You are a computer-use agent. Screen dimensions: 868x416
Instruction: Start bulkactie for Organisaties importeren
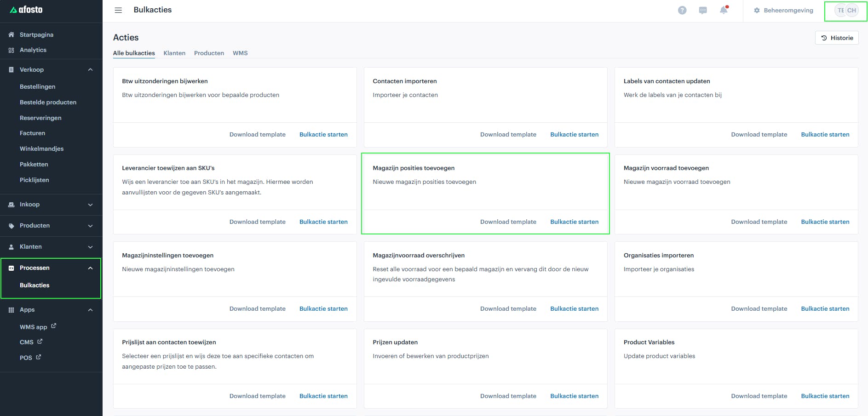(x=825, y=309)
